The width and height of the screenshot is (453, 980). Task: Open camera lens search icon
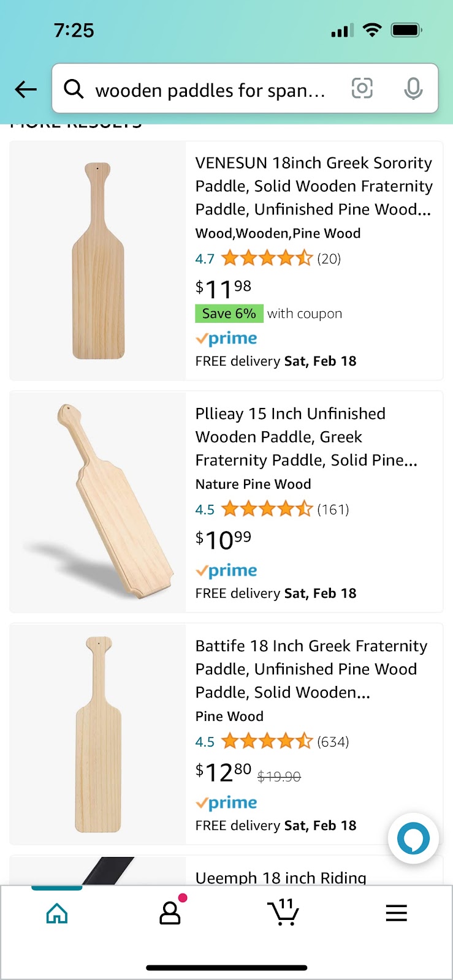pos(362,89)
